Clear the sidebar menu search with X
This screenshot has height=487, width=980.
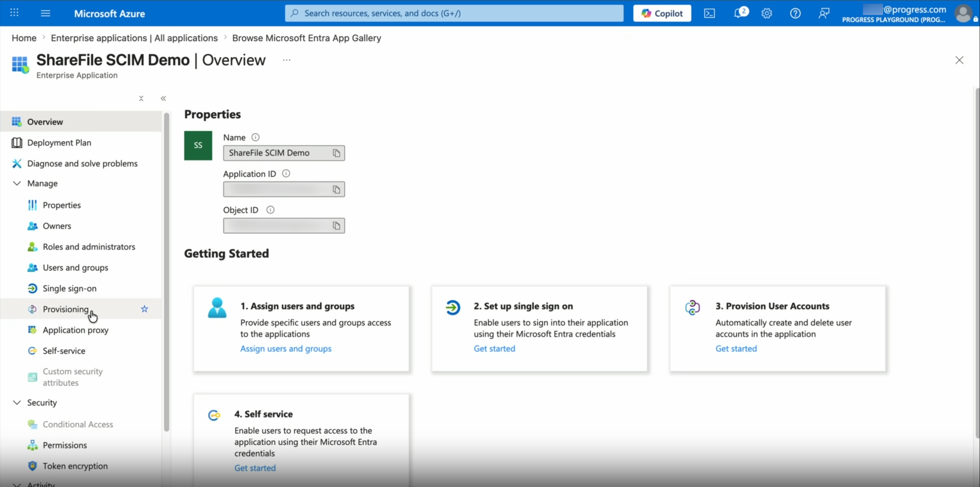[x=141, y=99]
